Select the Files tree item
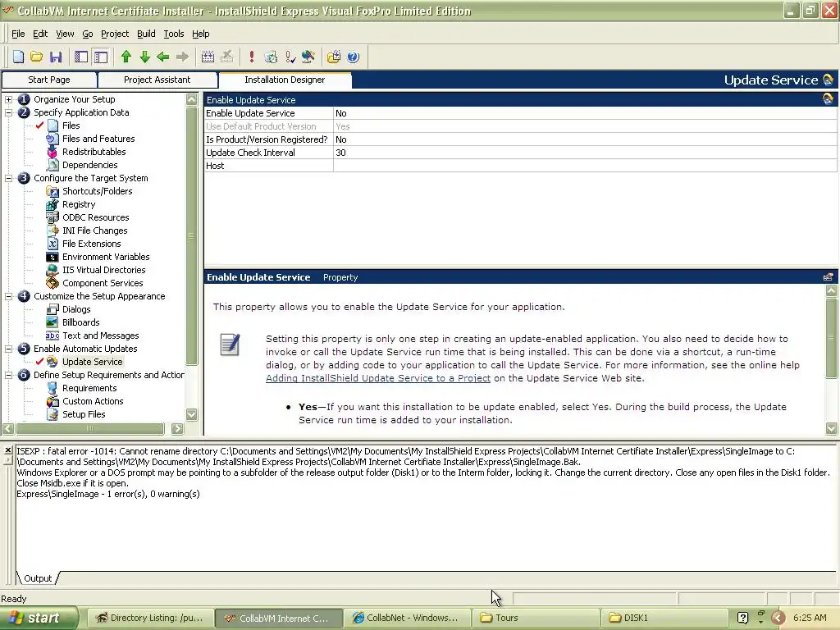 click(x=71, y=126)
